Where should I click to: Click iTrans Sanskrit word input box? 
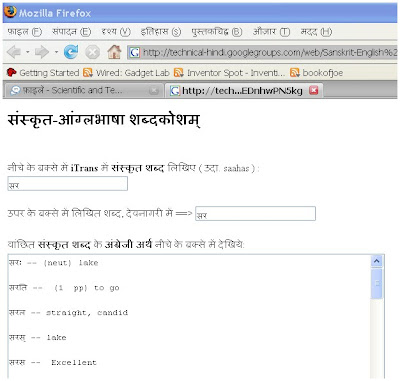coord(68,184)
